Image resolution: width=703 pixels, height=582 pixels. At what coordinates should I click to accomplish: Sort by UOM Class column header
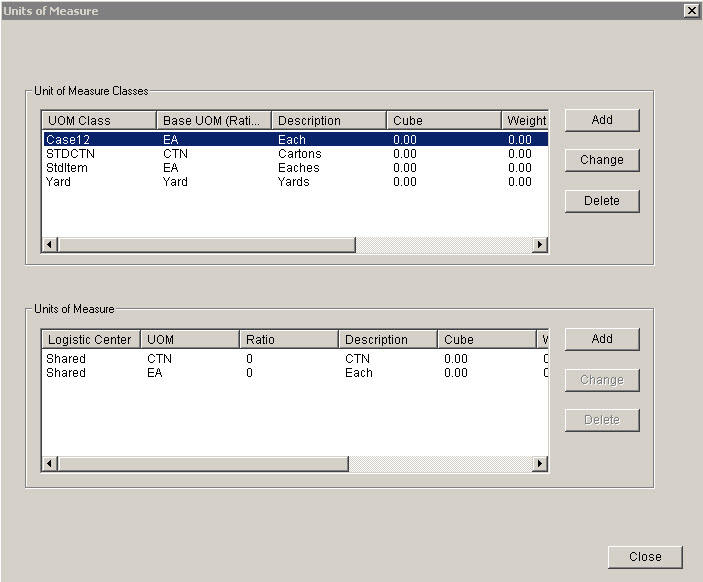click(x=99, y=120)
